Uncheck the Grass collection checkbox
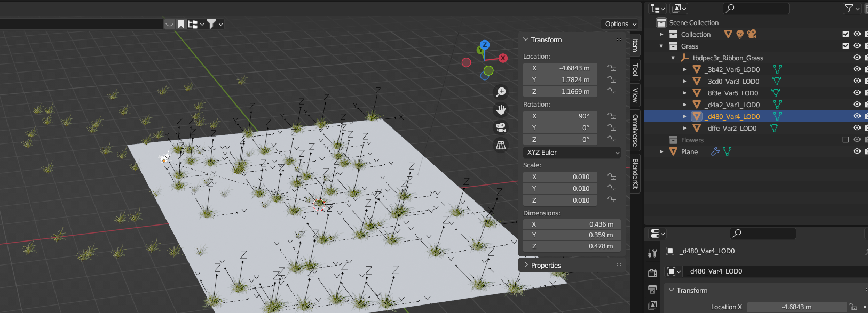The image size is (868, 313). coord(846,46)
